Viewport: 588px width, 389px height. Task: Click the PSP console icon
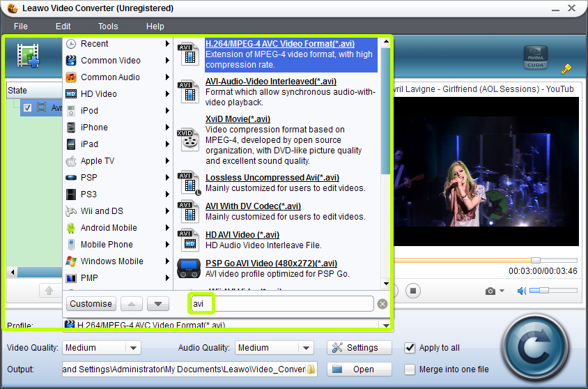[x=71, y=178]
